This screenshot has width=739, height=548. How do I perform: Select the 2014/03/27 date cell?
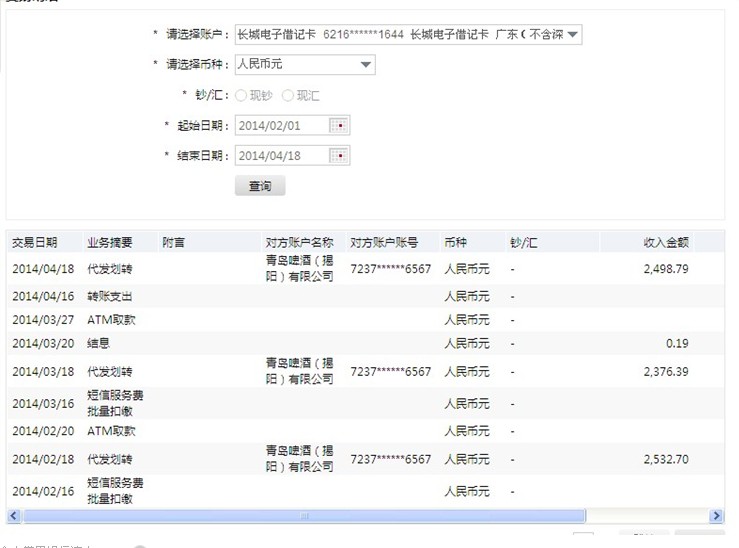pos(43,320)
